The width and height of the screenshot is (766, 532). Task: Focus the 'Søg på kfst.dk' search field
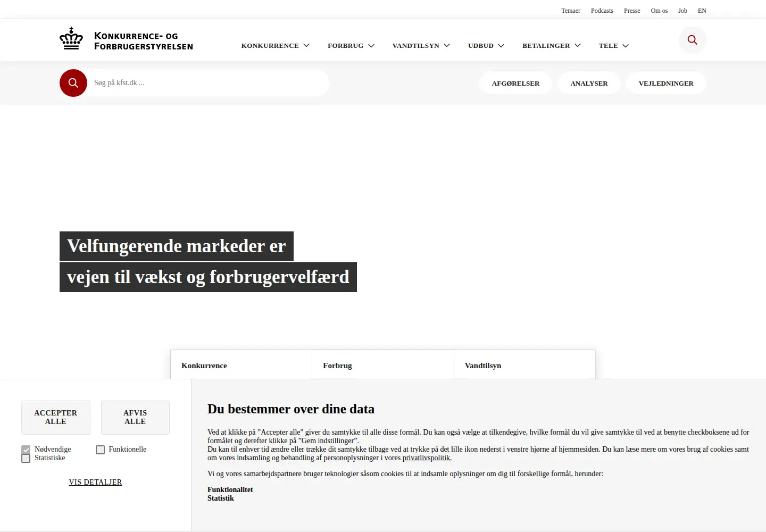pos(207,83)
